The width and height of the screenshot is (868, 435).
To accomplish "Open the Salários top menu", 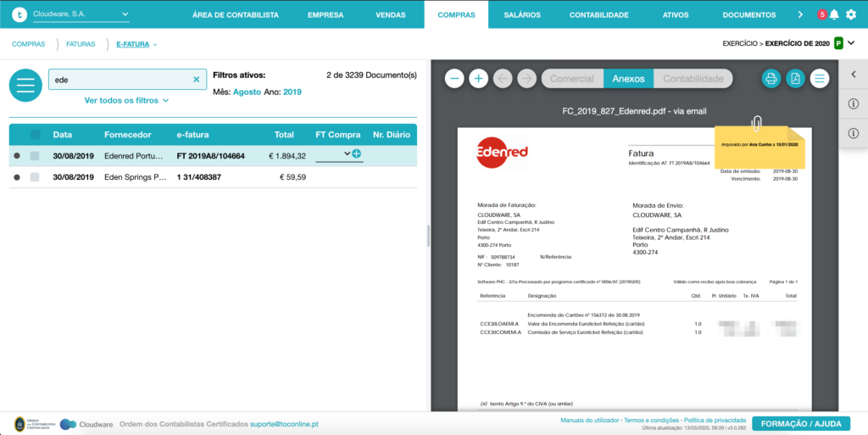I will pyautogui.click(x=522, y=15).
